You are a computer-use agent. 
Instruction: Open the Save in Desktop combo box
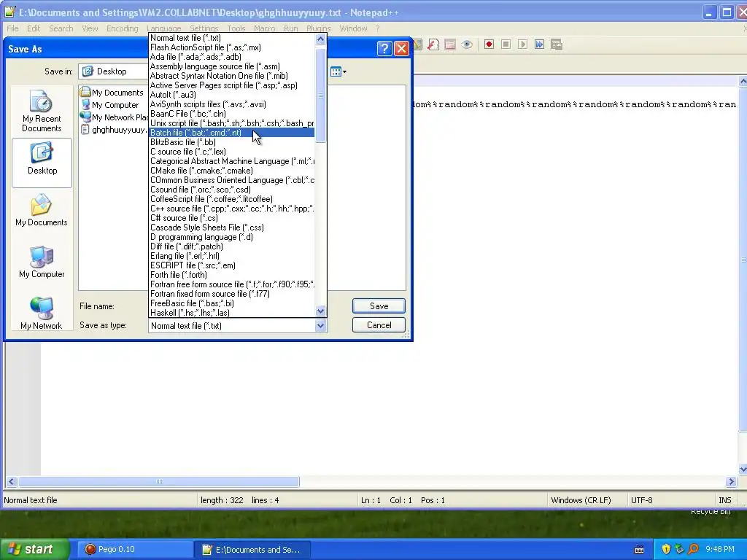point(113,71)
